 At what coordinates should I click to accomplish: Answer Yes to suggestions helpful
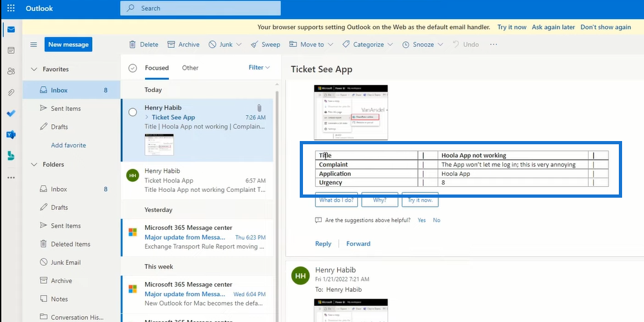422,220
